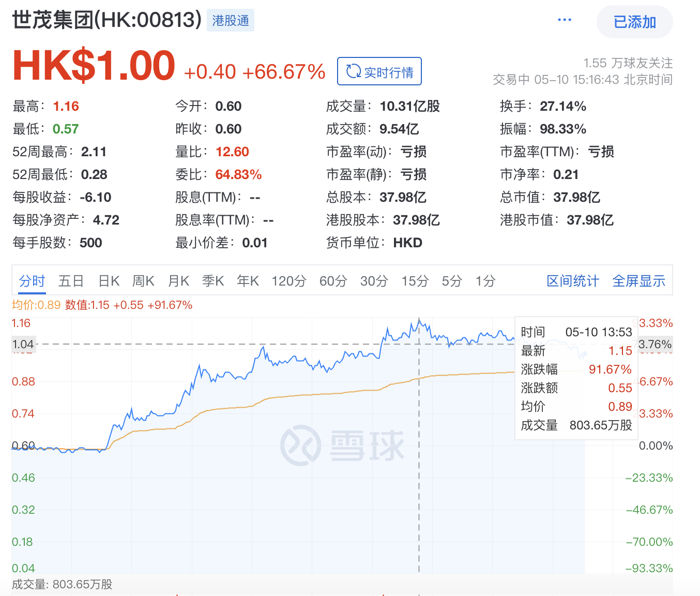The image size is (700, 596).
Task: Switch to the 120分 interval tab
Action: 289,281
